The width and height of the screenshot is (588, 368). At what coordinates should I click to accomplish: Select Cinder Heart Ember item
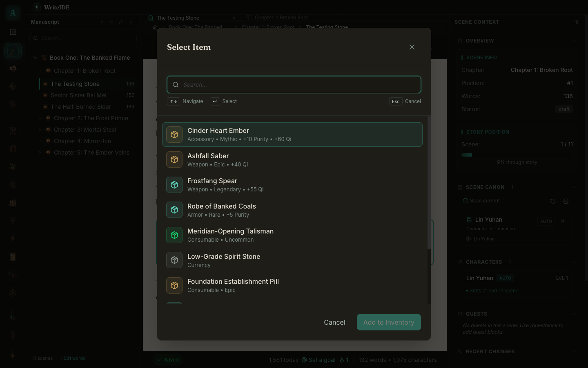292,135
